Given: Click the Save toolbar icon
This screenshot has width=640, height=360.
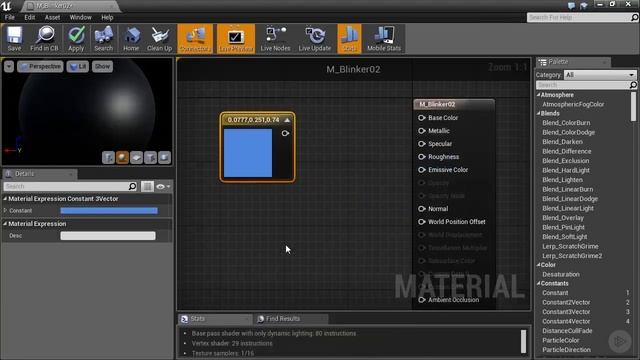Looking at the screenshot, I should [x=14, y=39].
